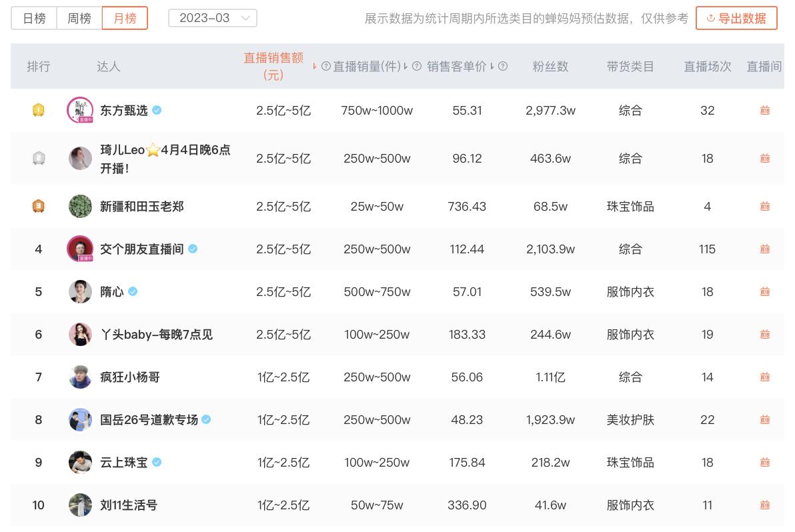Screen dimensions: 795x532
Task: Open 东方甄选 creator name link
Action: click(x=123, y=111)
